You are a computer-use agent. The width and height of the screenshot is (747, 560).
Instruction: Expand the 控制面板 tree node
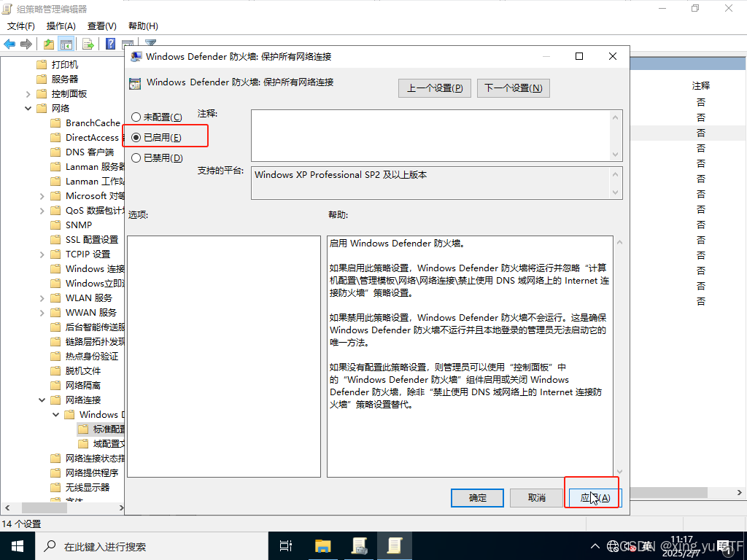28,94
